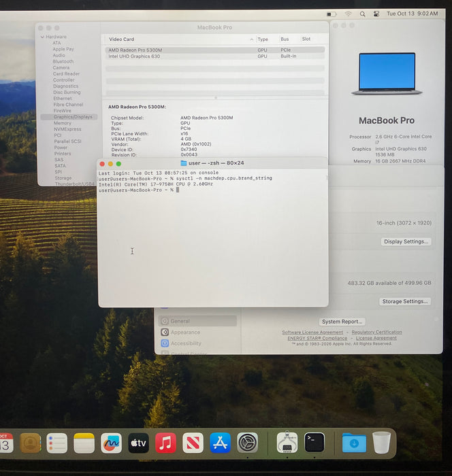452x476 pixels.
Task: Click the Storage Settings... button
Action: tap(405, 301)
